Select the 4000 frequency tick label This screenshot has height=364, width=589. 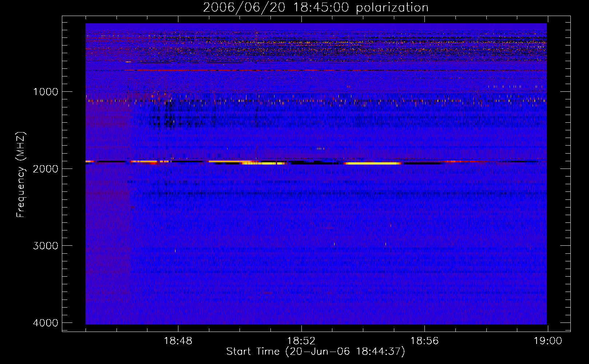(x=46, y=323)
